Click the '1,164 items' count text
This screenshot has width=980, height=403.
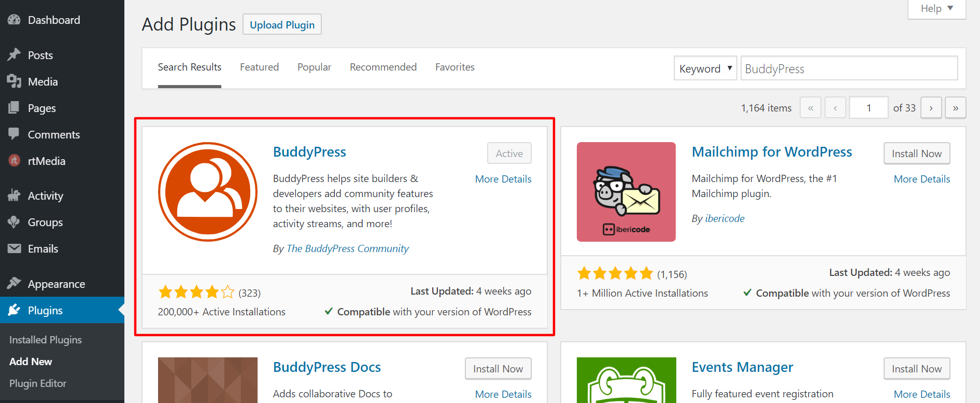click(x=766, y=108)
